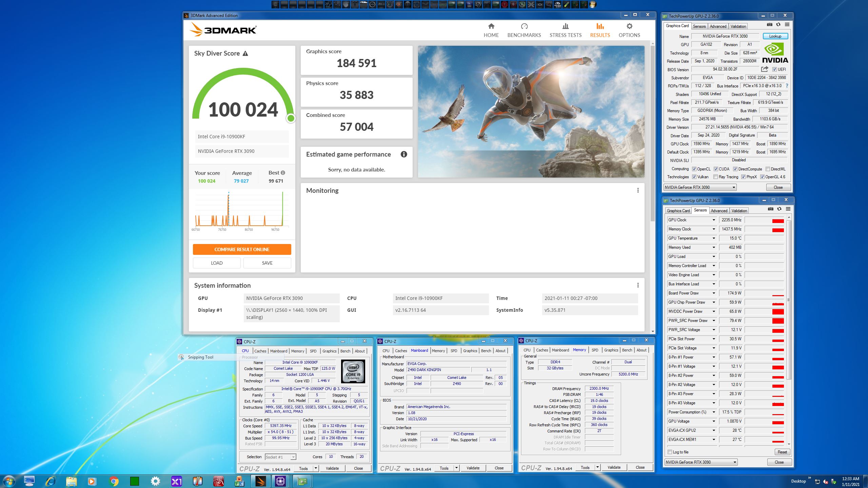Viewport: 868px width, 488px height.
Task: Open Chrome from the taskbar
Action: click(114, 481)
